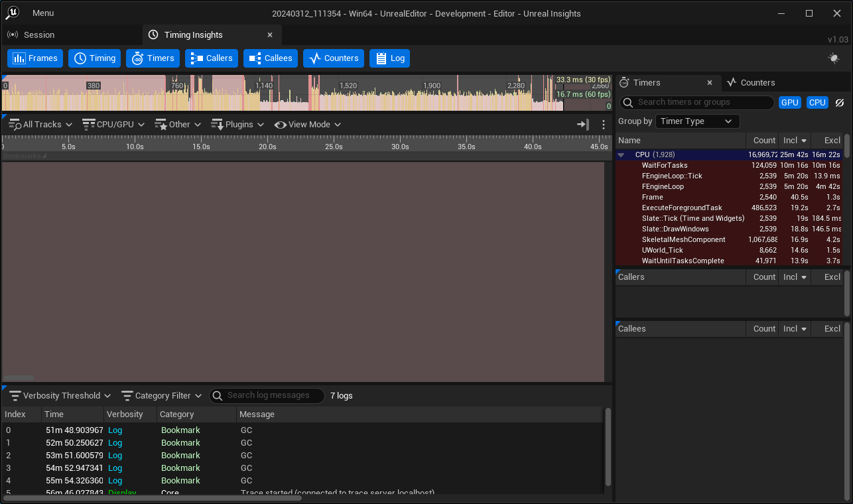Collapse the CPU group in timers tree
The height and width of the screenshot is (504, 853).
(622, 155)
